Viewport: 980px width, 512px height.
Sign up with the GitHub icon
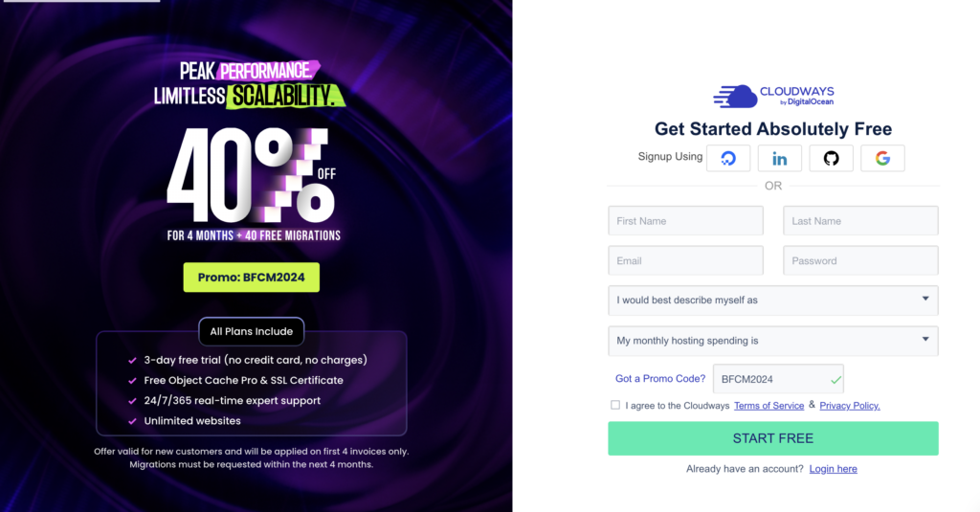pyautogui.click(x=831, y=158)
